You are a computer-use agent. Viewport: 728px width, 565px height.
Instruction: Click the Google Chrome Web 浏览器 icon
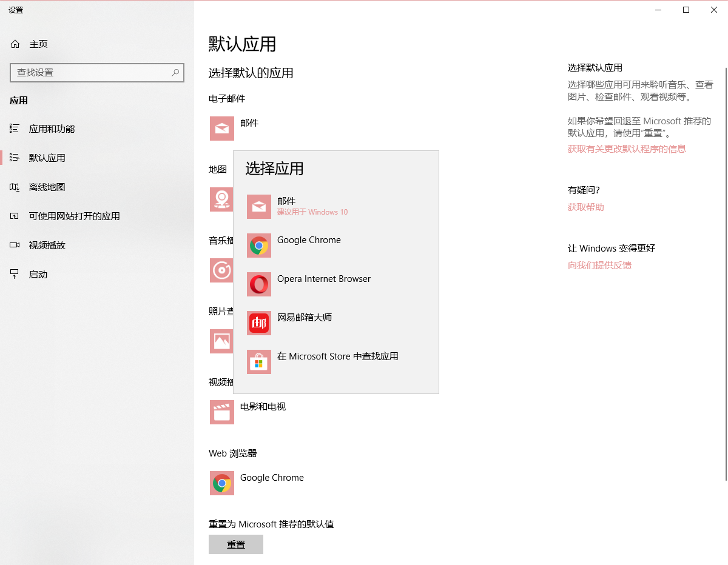(221, 483)
